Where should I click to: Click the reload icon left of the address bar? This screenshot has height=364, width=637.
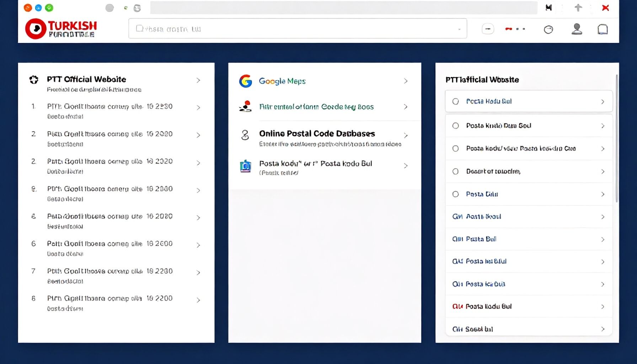point(137,8)
